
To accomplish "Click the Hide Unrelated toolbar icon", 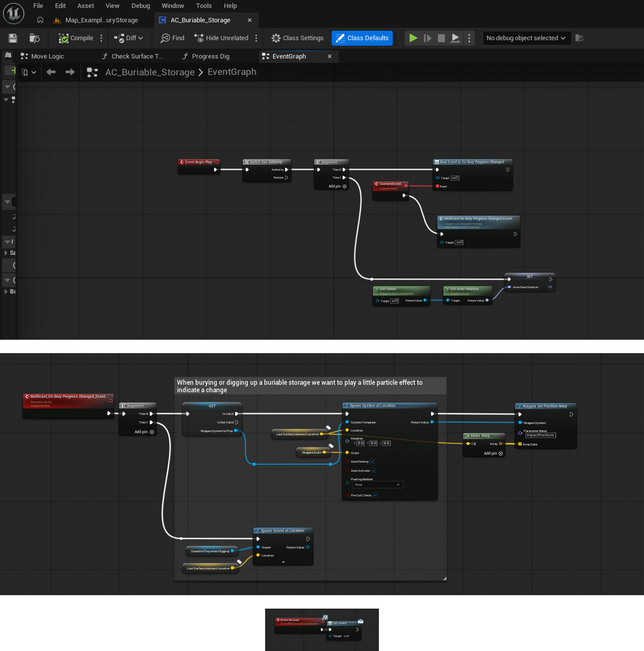I will point(199,38).
